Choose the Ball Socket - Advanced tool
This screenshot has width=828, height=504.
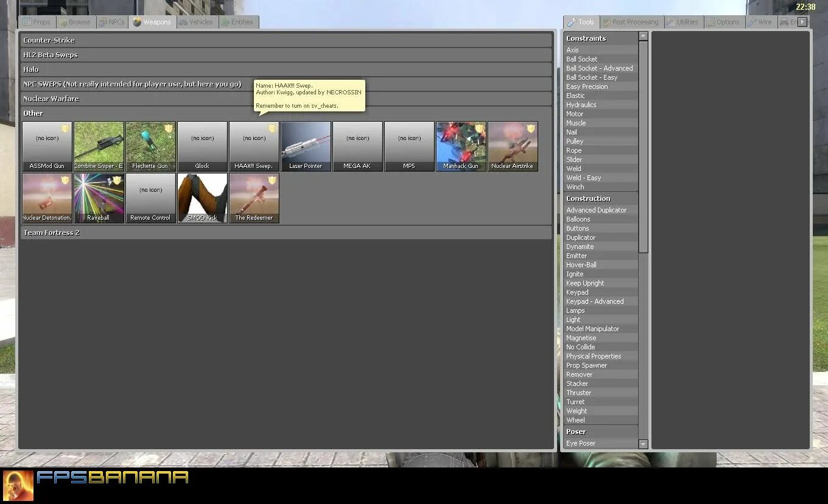[x=601, y=68]
